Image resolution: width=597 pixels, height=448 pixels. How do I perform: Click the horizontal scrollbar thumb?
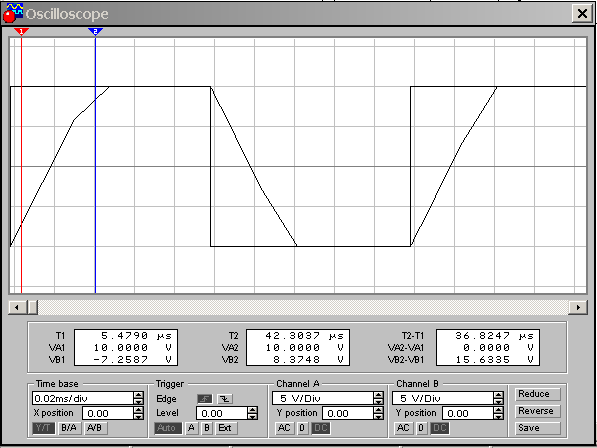(33, 307)
